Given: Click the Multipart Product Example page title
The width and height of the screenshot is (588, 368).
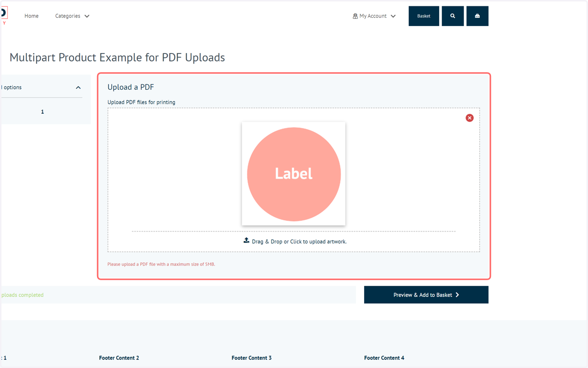Looking at the screenshot, I should click(117, 57).
